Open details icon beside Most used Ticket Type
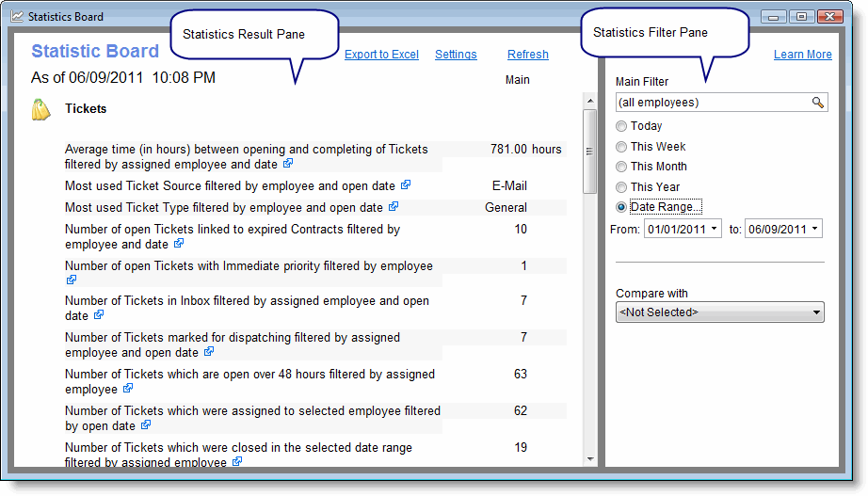Screen dimensions: 868x496 (x=394, y=206)
